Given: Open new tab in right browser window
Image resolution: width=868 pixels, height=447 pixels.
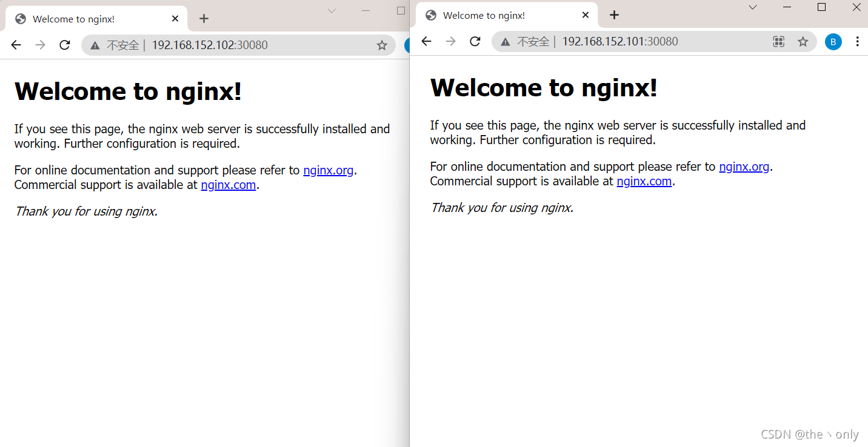Looking at the screenshot, I should pyautogui.click(x=614, y=15).
